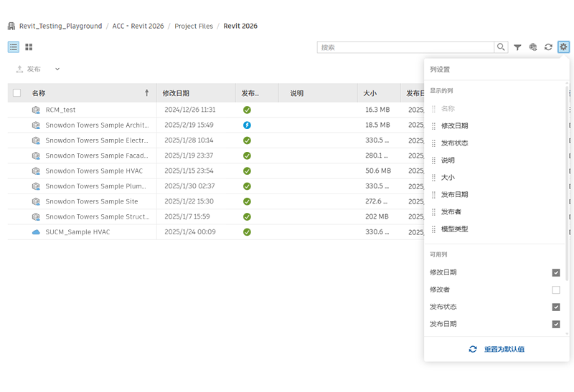The height and width of the screenshot is (392, 574).
Task: Grab drag handle of 修改日期 column entry
Action: click(x=433, y=126)
